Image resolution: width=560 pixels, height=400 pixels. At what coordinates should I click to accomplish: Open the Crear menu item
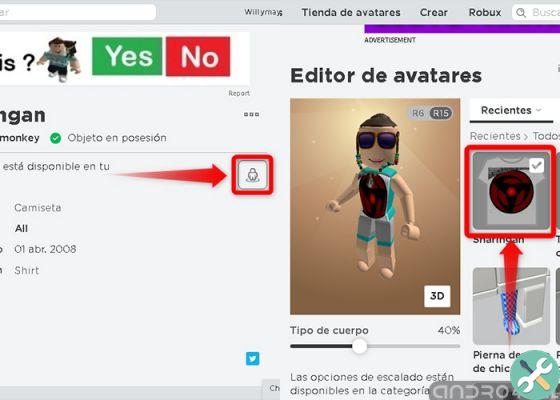[434, 12]
